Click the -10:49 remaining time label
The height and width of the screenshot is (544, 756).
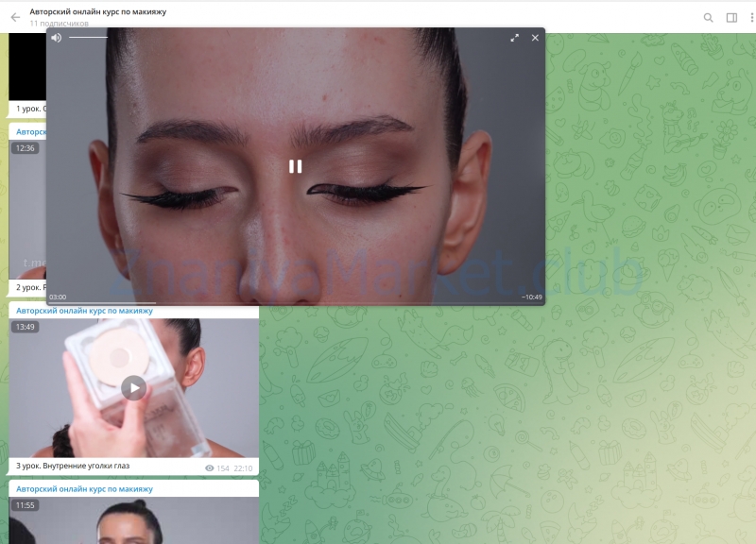click(532, 297)
